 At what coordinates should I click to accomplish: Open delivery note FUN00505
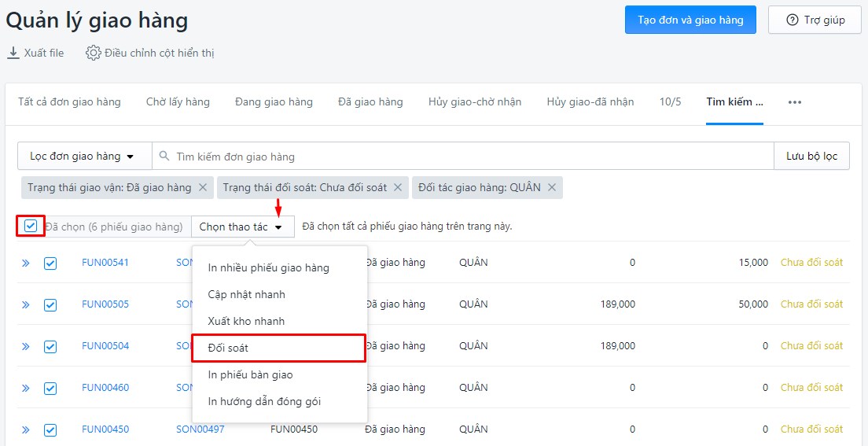coord(105,304)
